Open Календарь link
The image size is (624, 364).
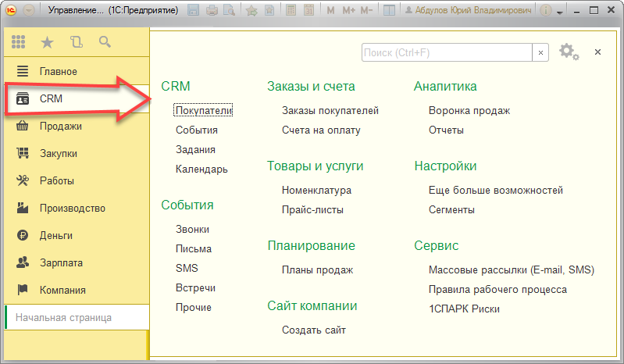pyautogui.click(x=201, y=169)
